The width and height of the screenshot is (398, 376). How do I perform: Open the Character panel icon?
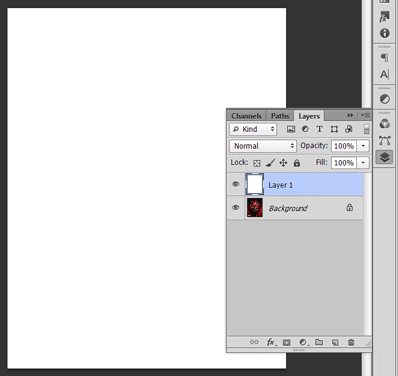tap(385, 74)
